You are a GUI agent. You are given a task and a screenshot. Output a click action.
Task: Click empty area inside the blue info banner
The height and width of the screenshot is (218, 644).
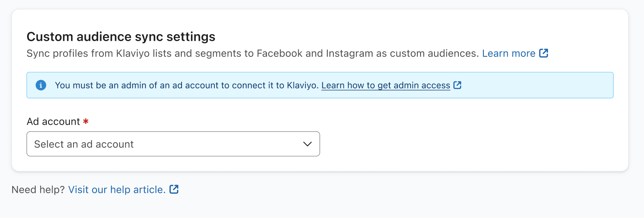click(x=534, y=86)
